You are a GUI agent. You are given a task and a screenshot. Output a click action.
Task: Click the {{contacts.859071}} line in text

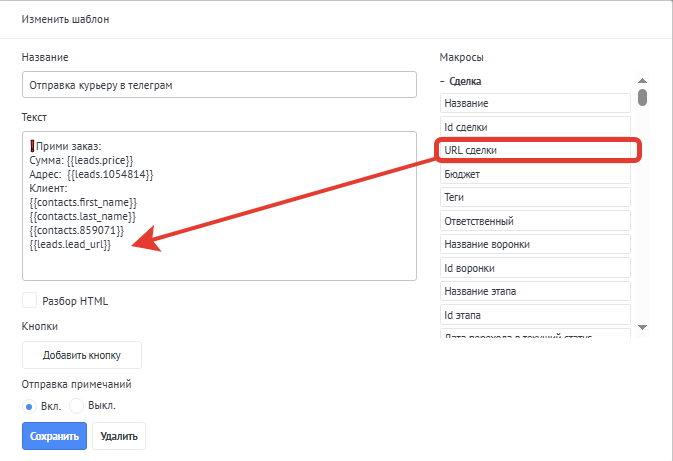pyautogui.click(x=76, y=230)
